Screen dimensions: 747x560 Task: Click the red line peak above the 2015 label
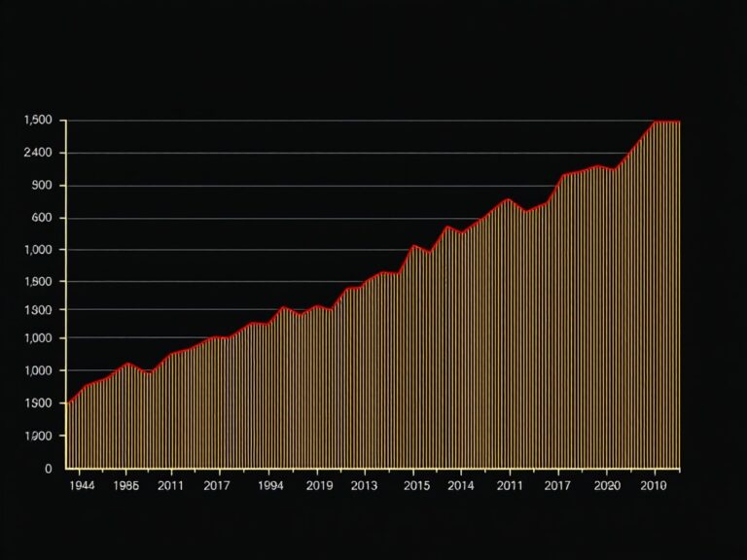click(x=414, y=245)
